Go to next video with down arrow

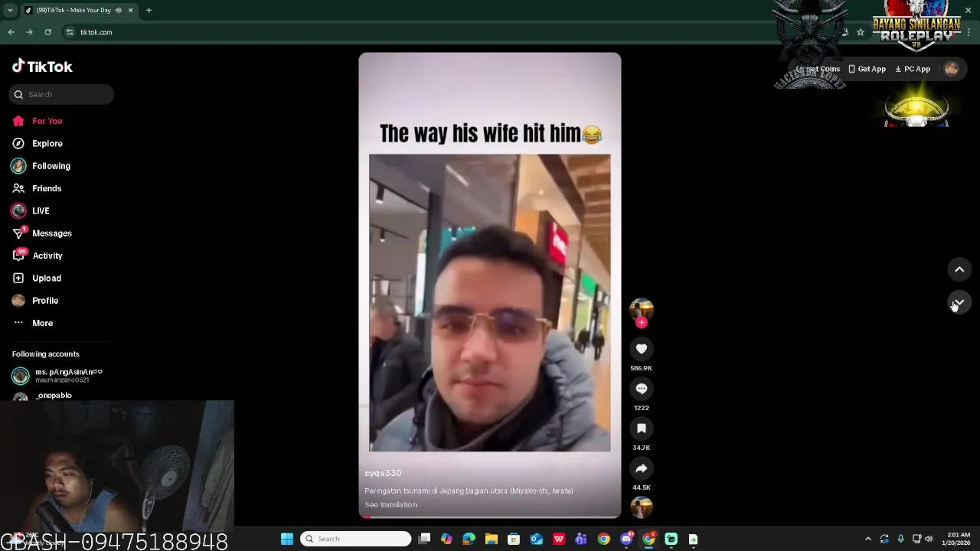point(959,303)
